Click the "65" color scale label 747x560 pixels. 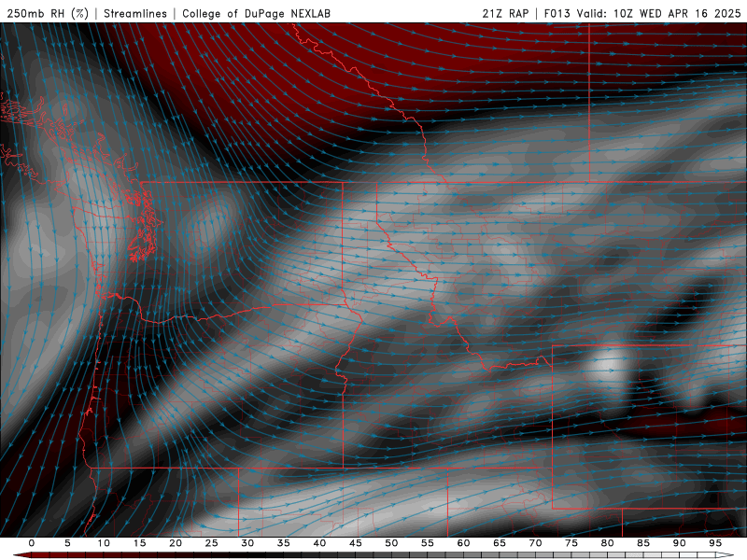(500, 543)
